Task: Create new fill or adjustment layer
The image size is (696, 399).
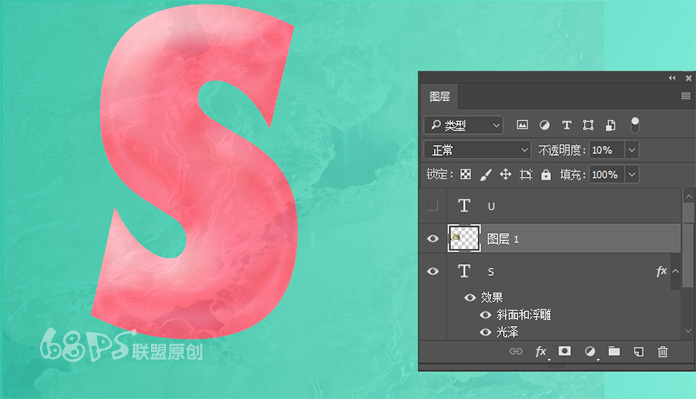Action: (x=590, y=352)
